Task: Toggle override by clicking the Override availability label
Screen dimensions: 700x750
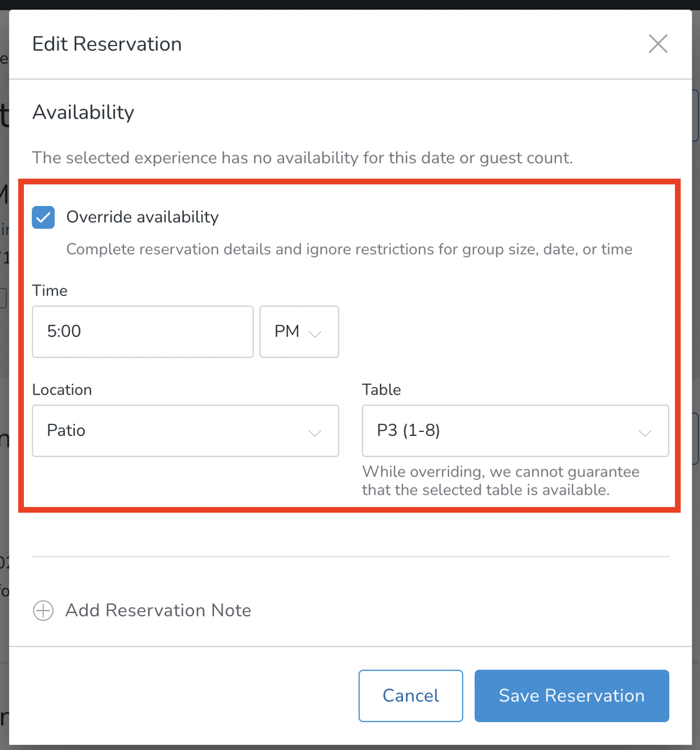Action: [x=142, y=217]
